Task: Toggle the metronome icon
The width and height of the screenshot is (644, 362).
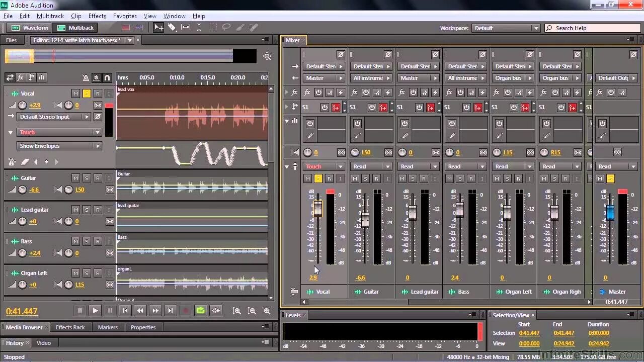Action: pos(86,78)
